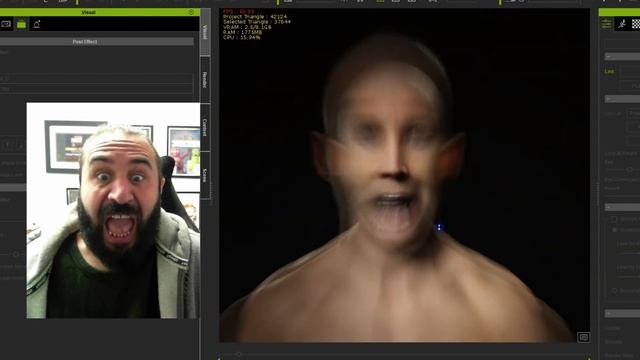The width and height of the screenshot is (640, 360).
Task: Open the Render vertical tab
Action: pos(205,80)
